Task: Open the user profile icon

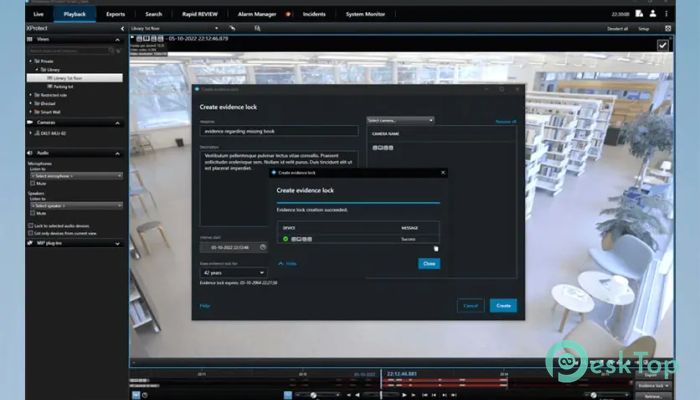Action: click(653, 14)
